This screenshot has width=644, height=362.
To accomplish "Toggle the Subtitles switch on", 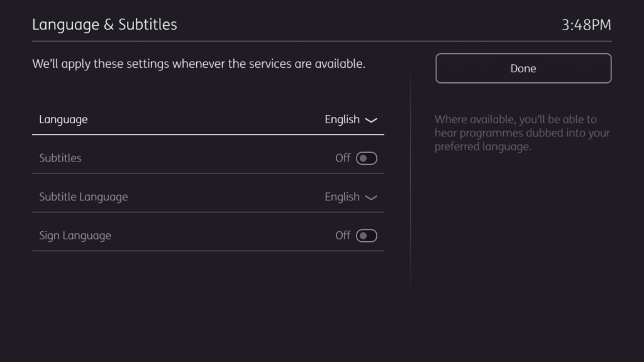I will 367,158.
